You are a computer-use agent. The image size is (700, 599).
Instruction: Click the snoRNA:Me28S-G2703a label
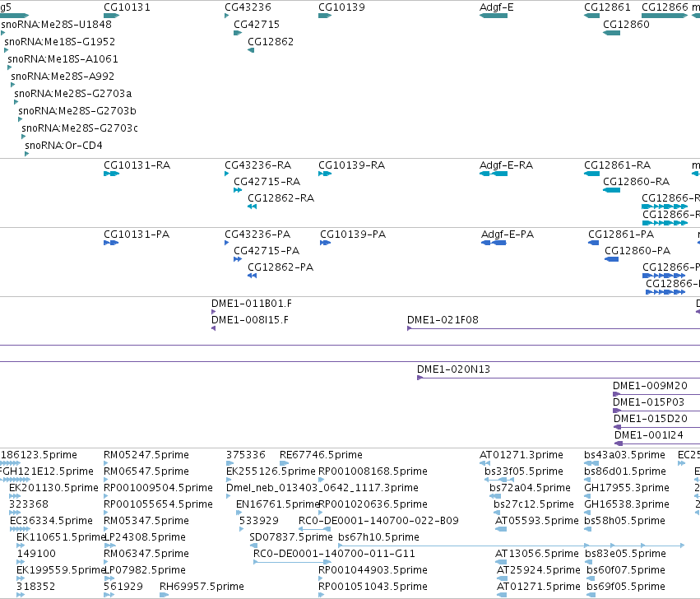(72, 94)
